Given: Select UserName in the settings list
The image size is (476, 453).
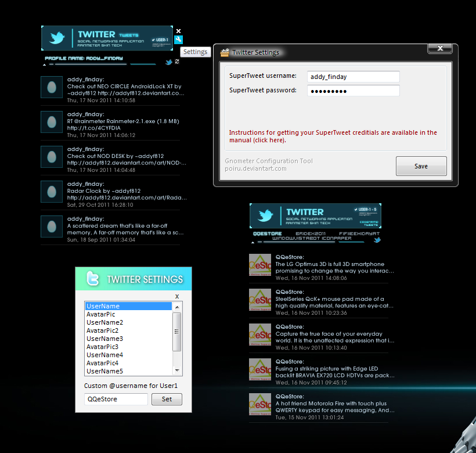Looking at the screenshot, I should coord(128,306).
